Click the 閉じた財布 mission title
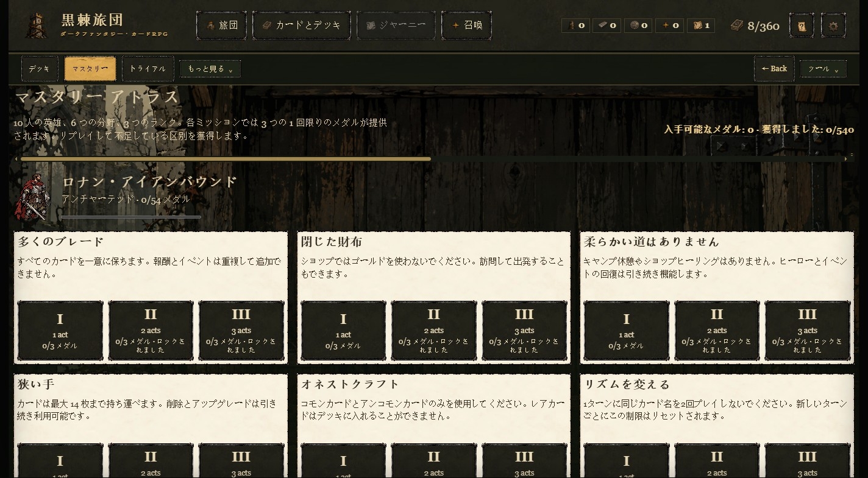The width and height of the screenshot is (868, 478). coord(332,242)
